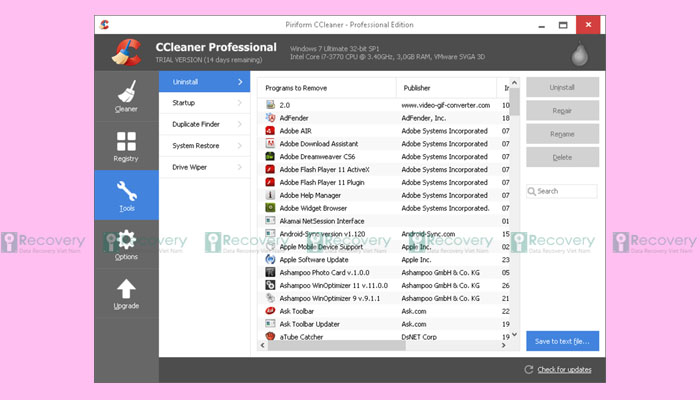
Task: Click the 2.0 program icon
Action: coord(270,105)
